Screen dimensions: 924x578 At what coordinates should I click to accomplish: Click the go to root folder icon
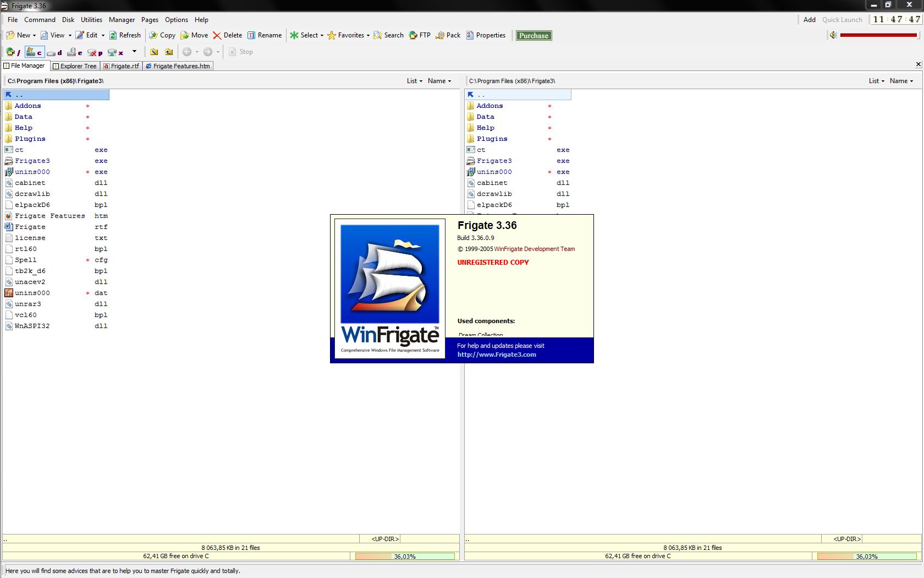coord(154,52)
